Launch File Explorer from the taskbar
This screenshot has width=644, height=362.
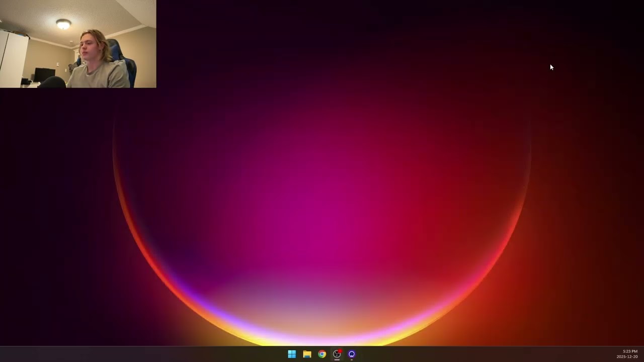coord(307,354)
